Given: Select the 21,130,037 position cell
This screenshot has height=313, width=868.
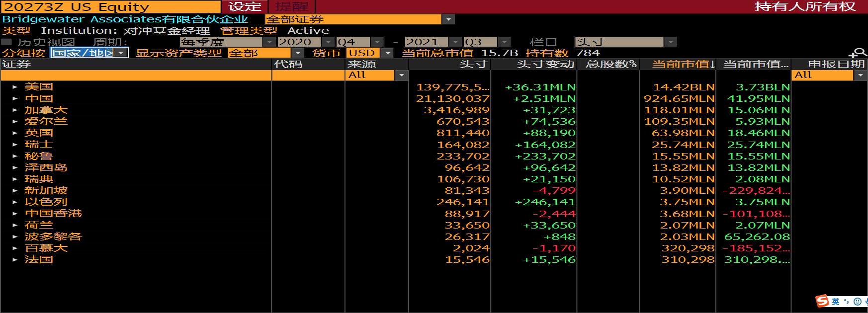Looking at the screenshot, I should click(x=452, y=98).
